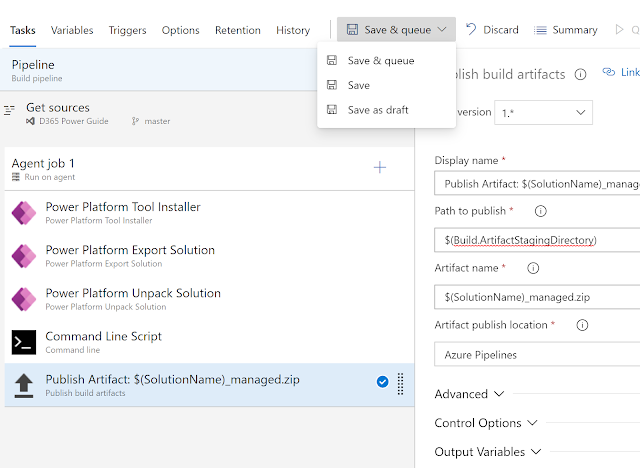This screenshot has height=468, width=640.
Task: Toggle the blue checkmark on Publish Artifact task
Action: (382, 381)
